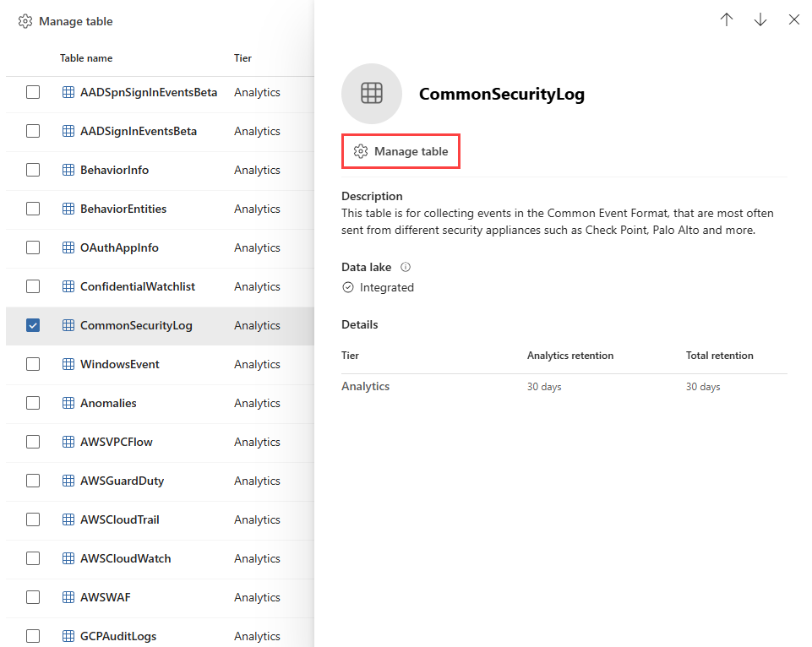This screenshot has width=812, height=647.
Task: Sort by the Tier column header in list
Action: pyautogui.click(x=243, y=58)
